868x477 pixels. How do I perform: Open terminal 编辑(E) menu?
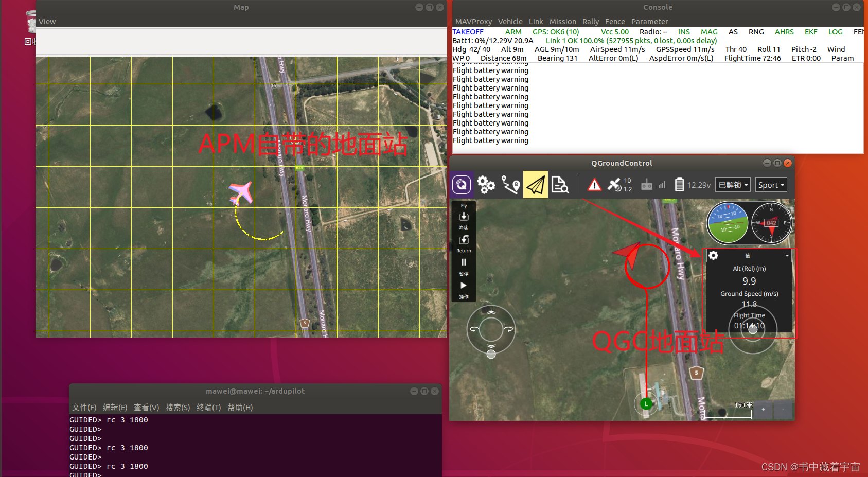click(x=115, y=407)
